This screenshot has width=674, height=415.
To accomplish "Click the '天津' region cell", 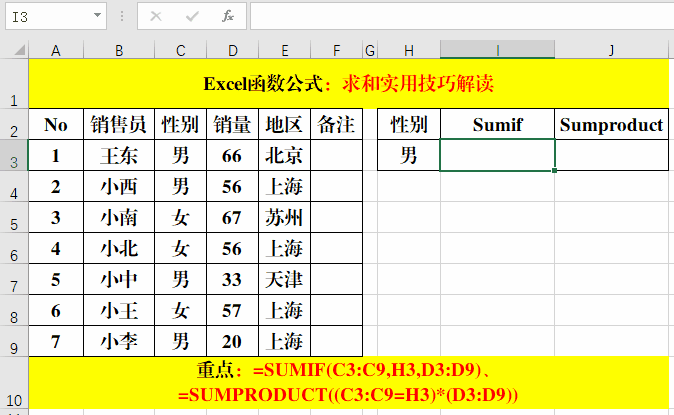I will 285,279.
